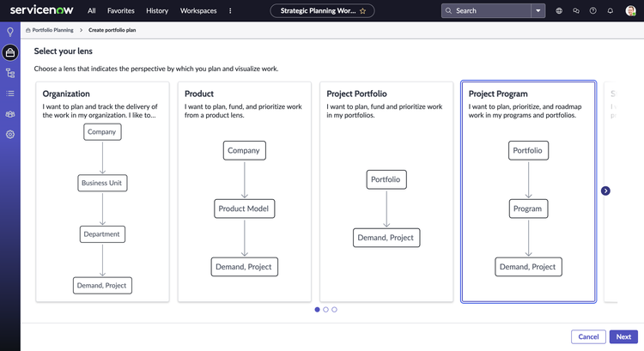Open the All menu
644x351 pixels.
[x=92, y=10]
